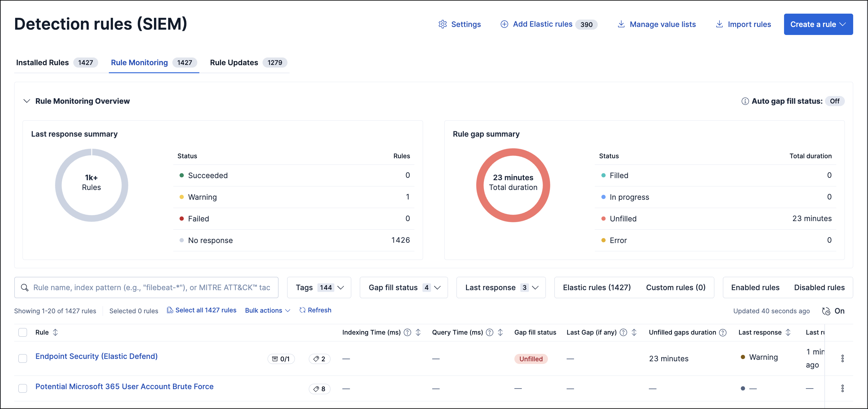Screen dimensions: 868x409
Task: Sort by Last response column icon
Action: click(x=788, y=332)
